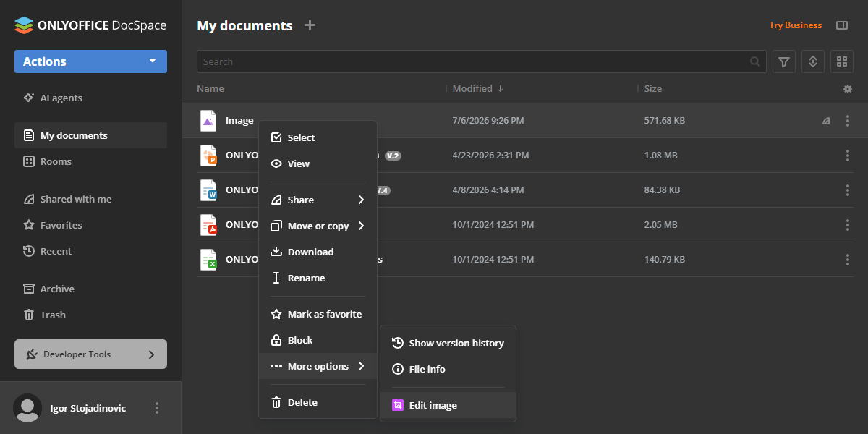The width and height of the screenshot is (868, 434).
Task: Choose View from the context menu
Action: point(318,163)
